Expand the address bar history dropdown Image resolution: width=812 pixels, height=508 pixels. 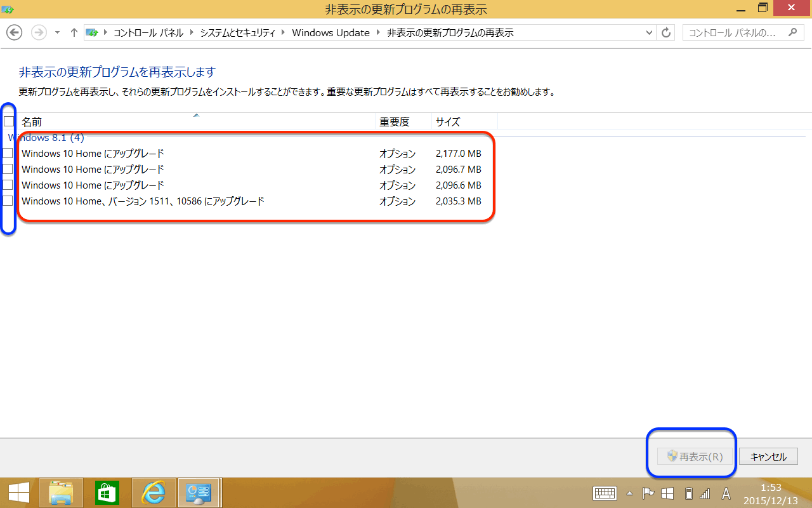[x=649, y=32]
